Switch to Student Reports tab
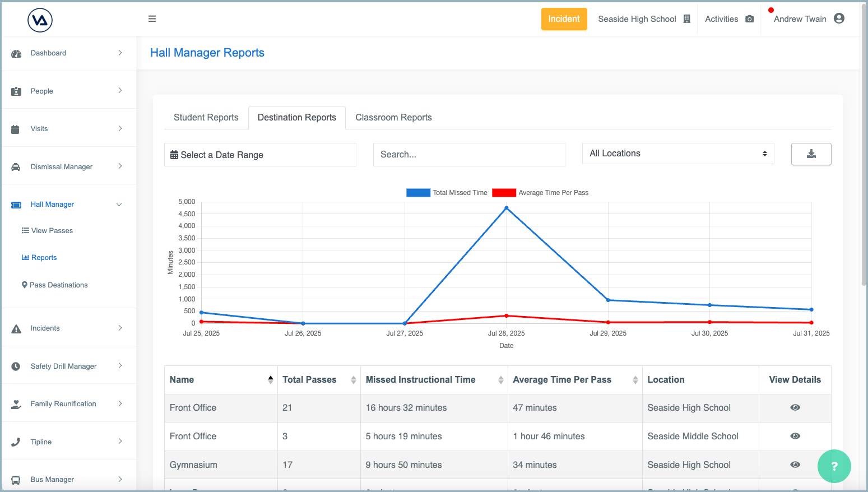Image resolution: width=868 pixels, height=492 pixels. pyautogui.click(x=206, y=118)
